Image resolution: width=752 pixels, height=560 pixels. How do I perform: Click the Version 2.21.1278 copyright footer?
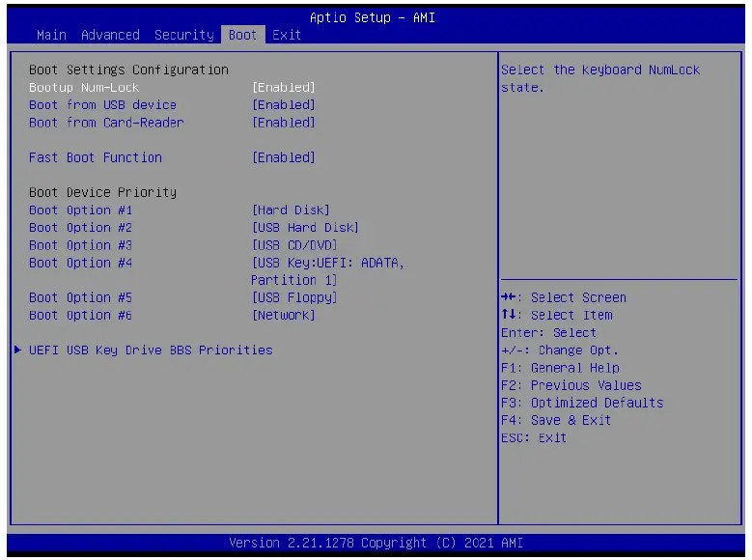[x=376, y=543]
